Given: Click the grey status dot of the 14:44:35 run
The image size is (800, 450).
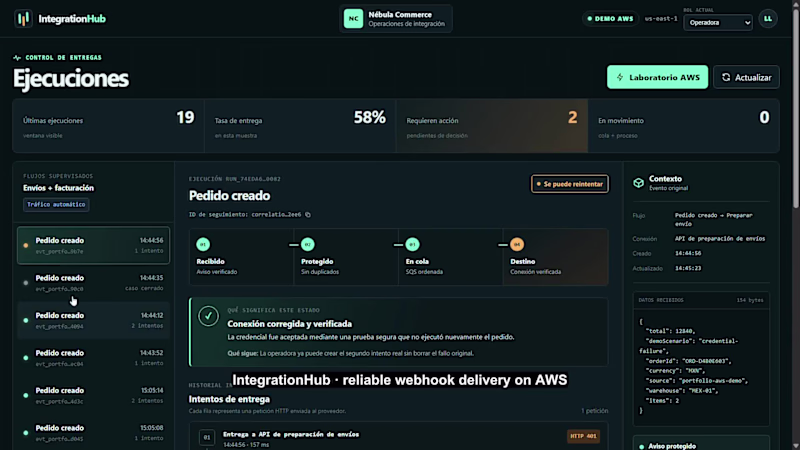Looking at the screenshot, I should 26,283.
